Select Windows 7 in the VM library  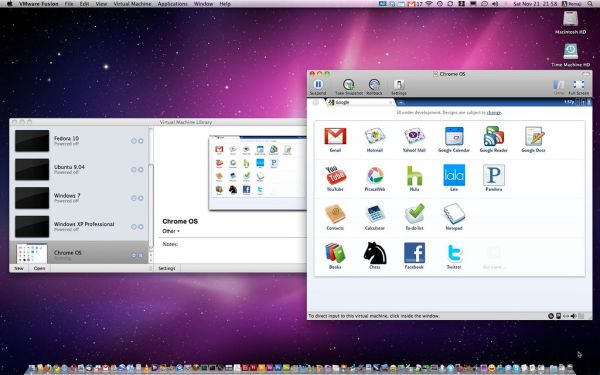tap(79, 198)
